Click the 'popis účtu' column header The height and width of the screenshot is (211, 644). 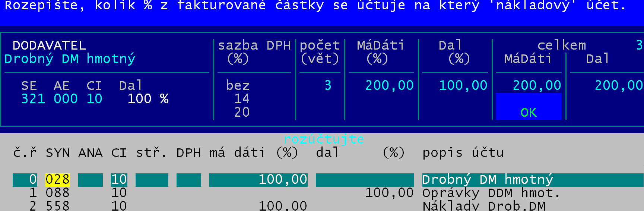tap(463, 153)
